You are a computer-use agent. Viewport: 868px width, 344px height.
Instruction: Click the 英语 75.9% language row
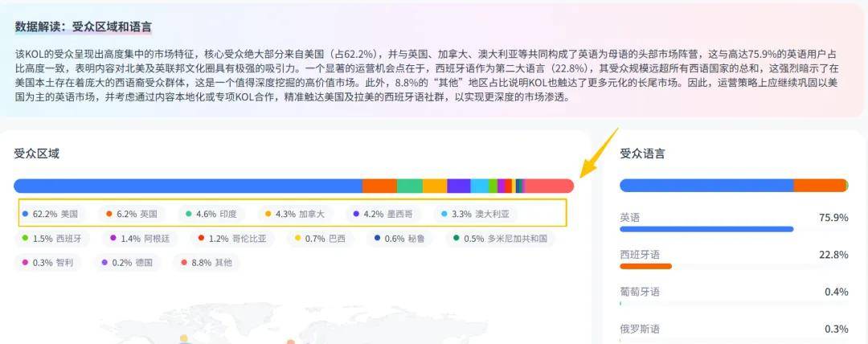pyautogui.click(x=733, y=219)
